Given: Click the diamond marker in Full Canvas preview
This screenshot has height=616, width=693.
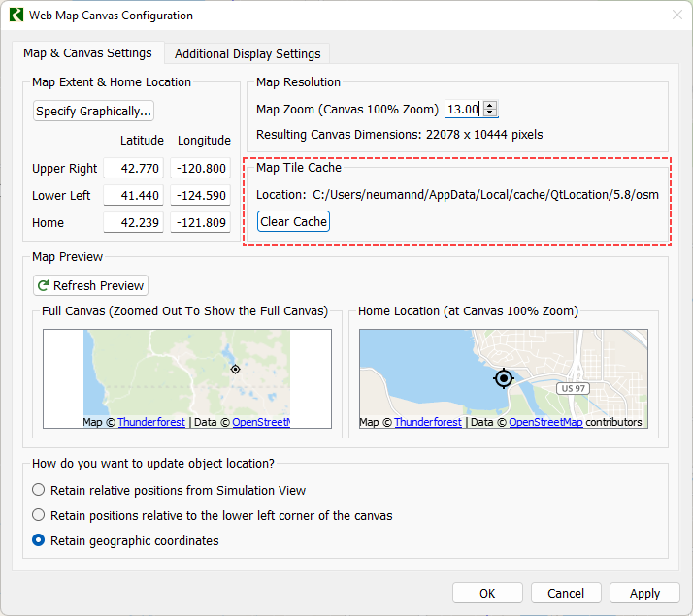Looking at the screenshot, I should (x=235, y=370).
